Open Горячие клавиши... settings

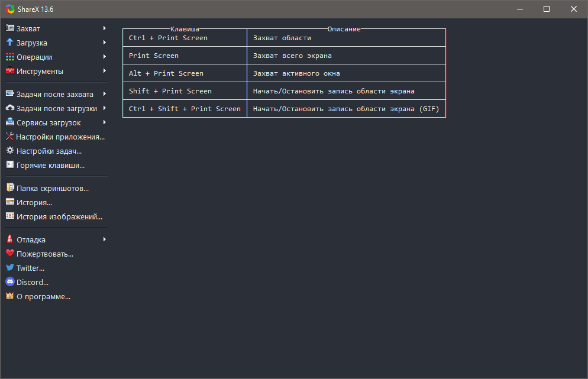click(x=56, y=166)
